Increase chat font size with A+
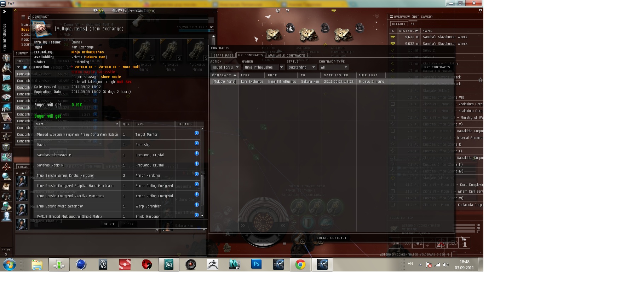The width and height of the screenshot is (644, 281). 24,173
